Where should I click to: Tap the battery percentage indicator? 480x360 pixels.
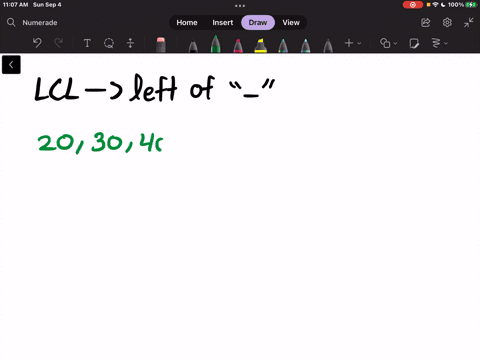pyautogui.click(x=456, y=5)
